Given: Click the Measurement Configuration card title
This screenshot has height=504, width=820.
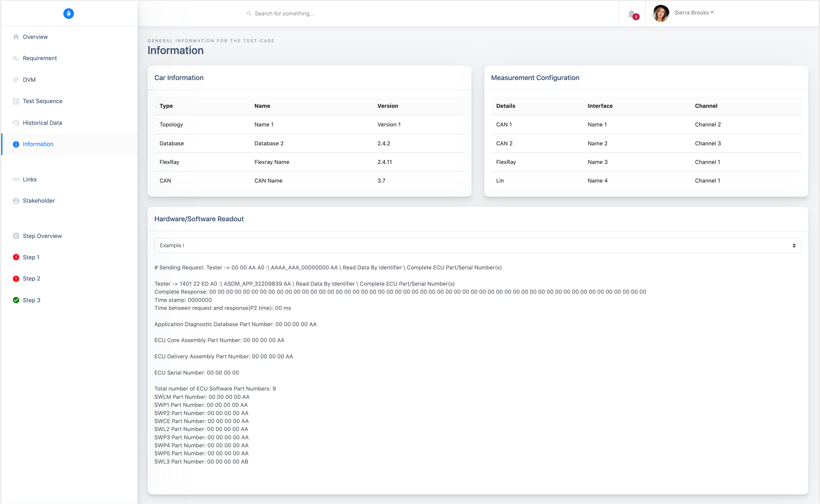Looking at the screenshot, I should (x=535, y=78).
